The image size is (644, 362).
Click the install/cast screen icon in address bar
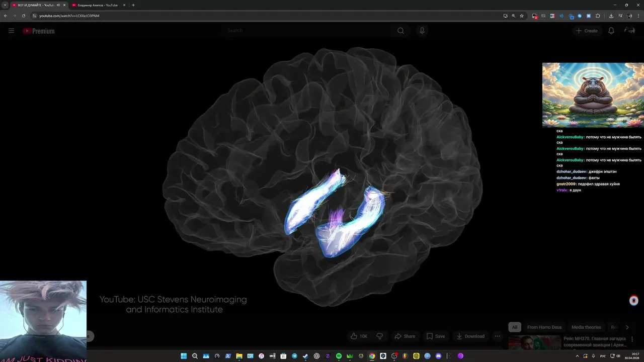point(506,16)
